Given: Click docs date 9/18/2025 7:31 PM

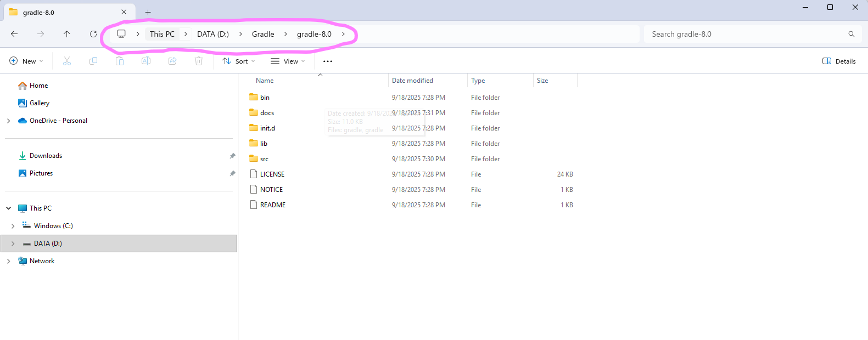Looking at the screenshot, I should tap(418, 112).
